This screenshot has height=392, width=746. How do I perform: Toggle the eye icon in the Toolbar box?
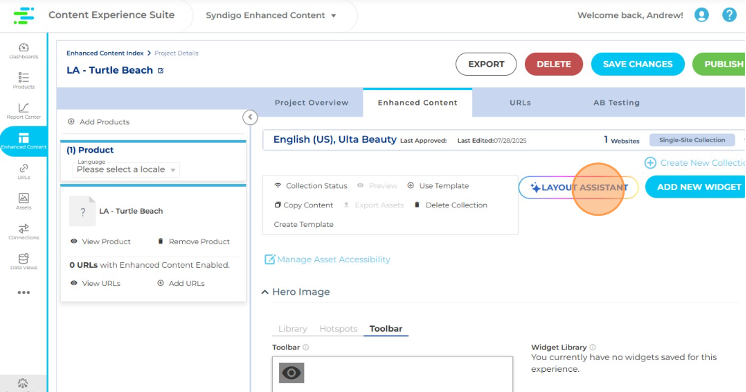pos(291,373)
